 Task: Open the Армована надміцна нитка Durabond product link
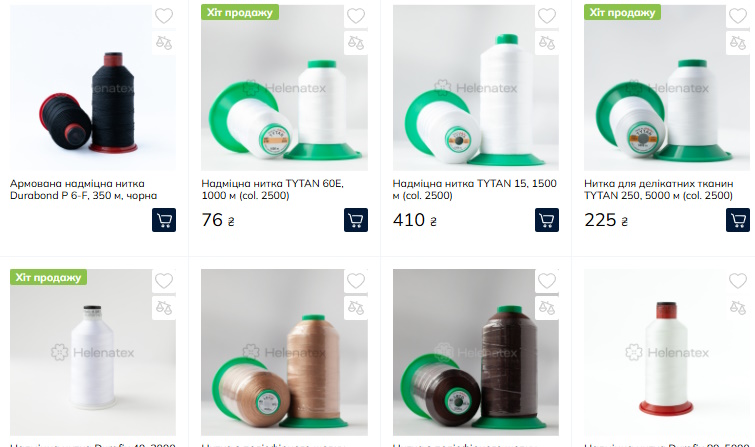pos(83,189)
